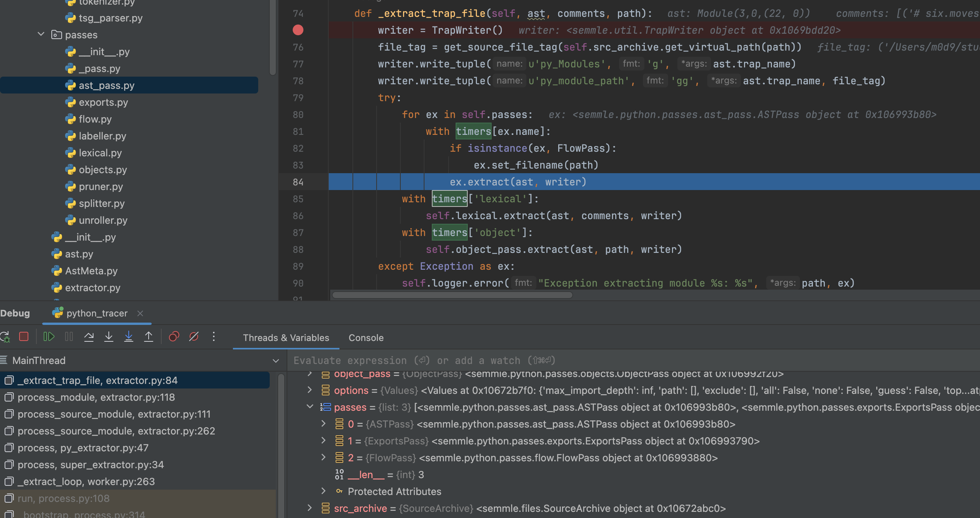Open AstMeta.py file
This screenshot has width=980, height=518.
point(91,271)
